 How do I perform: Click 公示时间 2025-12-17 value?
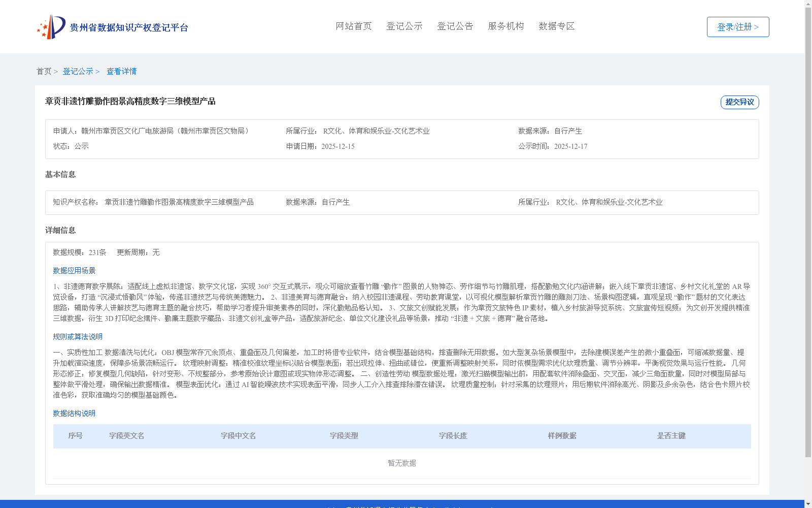pos(570,146)
